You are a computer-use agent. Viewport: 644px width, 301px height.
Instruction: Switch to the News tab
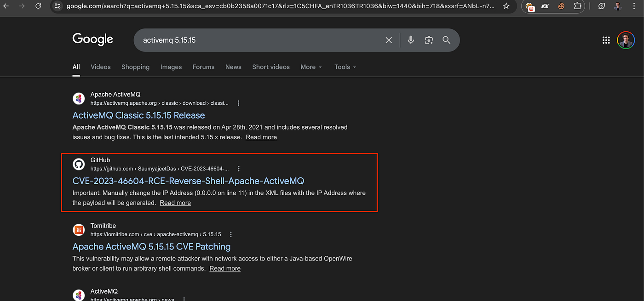(x=233, y=67)
